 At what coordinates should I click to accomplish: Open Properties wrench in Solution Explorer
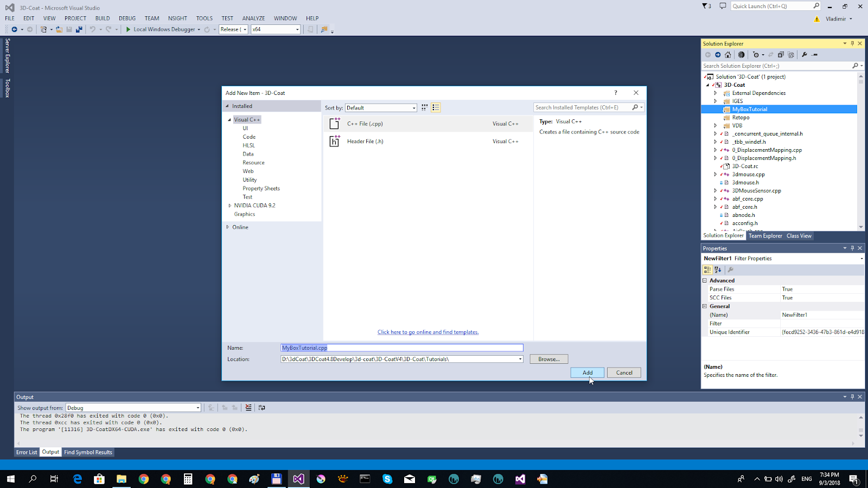(x=805, y=55)
